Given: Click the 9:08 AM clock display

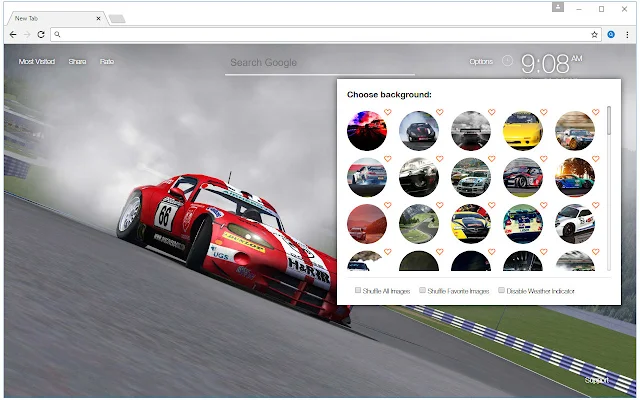Looking at the screenshot, I should point(551,64).
